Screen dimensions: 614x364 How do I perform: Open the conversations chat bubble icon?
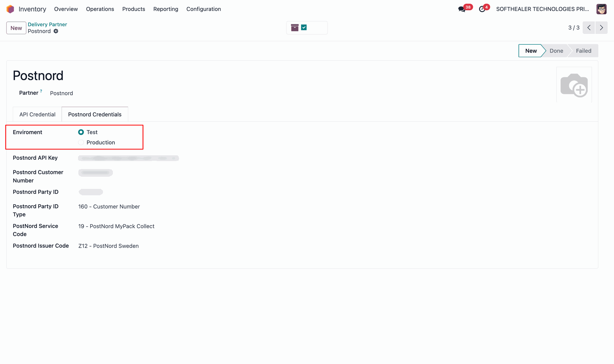[461, 9]
